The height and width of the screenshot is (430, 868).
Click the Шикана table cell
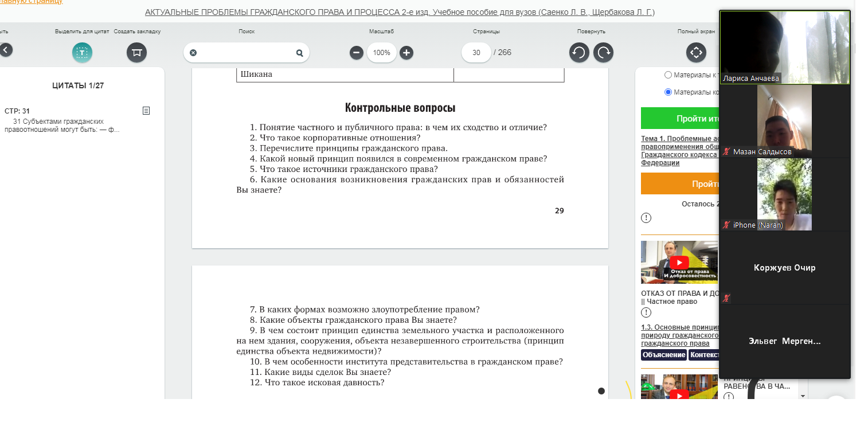(x=345, y=75)
